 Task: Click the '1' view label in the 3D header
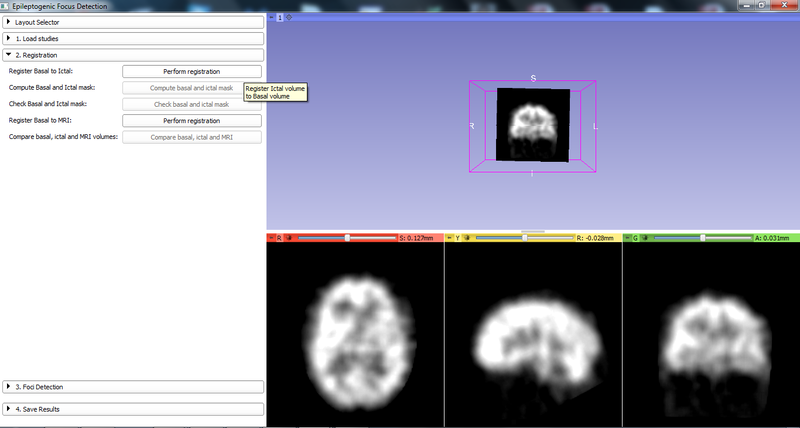tap(280, 17)
